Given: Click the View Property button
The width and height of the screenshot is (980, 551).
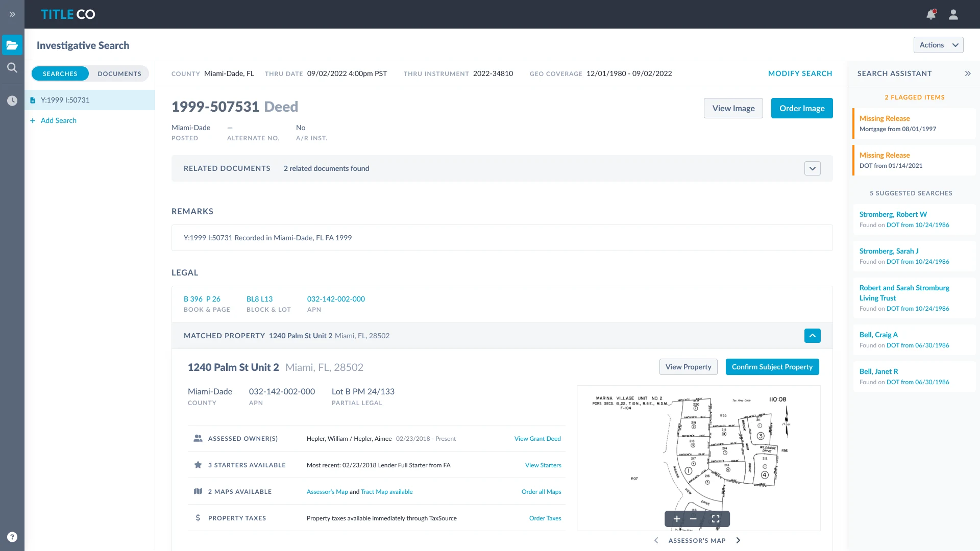Looking at the screenshot, I should (x=688, y=367).
